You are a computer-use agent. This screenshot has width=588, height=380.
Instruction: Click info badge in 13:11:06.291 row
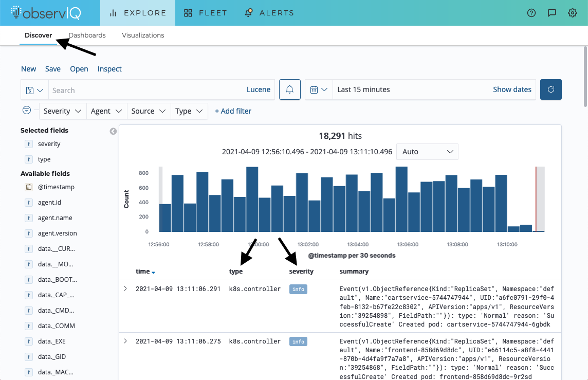(x=298, y=289)
